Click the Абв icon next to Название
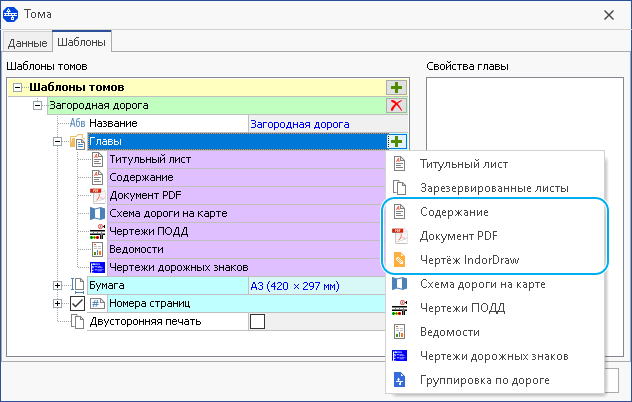632x402 pixels. pos(77,123)
